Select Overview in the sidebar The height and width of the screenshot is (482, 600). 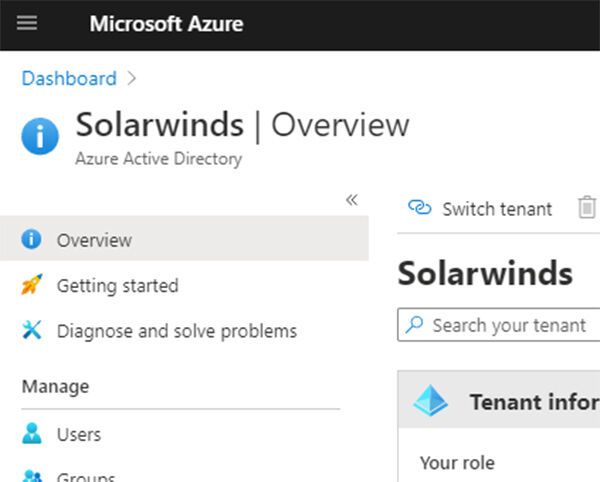[184, 238]
